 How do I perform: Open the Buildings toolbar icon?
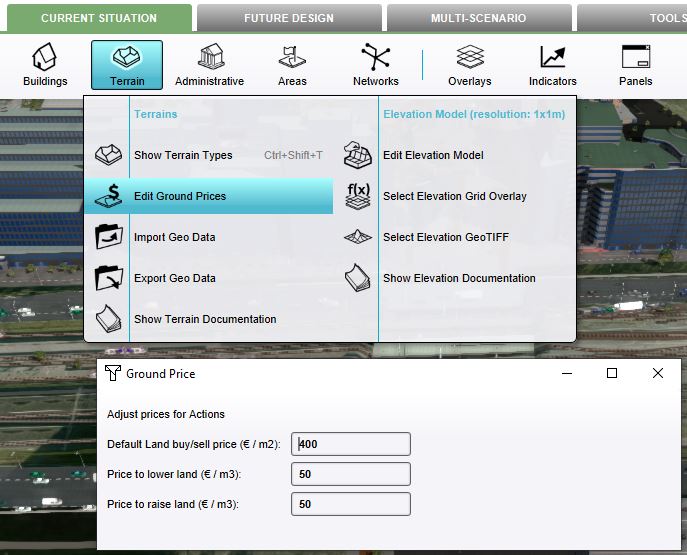(x=45, y=65)
